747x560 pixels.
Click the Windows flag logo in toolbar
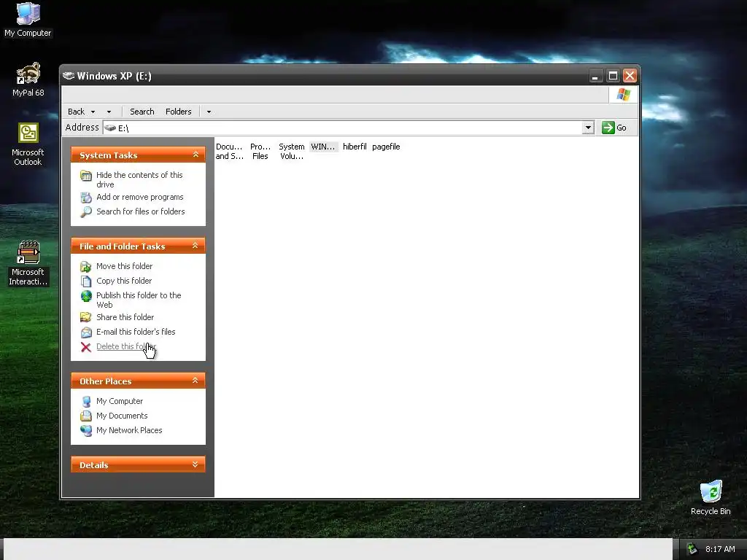[x=623, y=95]
